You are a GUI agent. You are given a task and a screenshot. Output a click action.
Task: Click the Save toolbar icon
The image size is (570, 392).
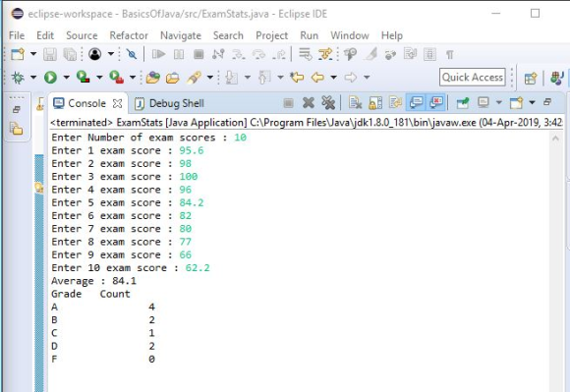click(50, 54)
